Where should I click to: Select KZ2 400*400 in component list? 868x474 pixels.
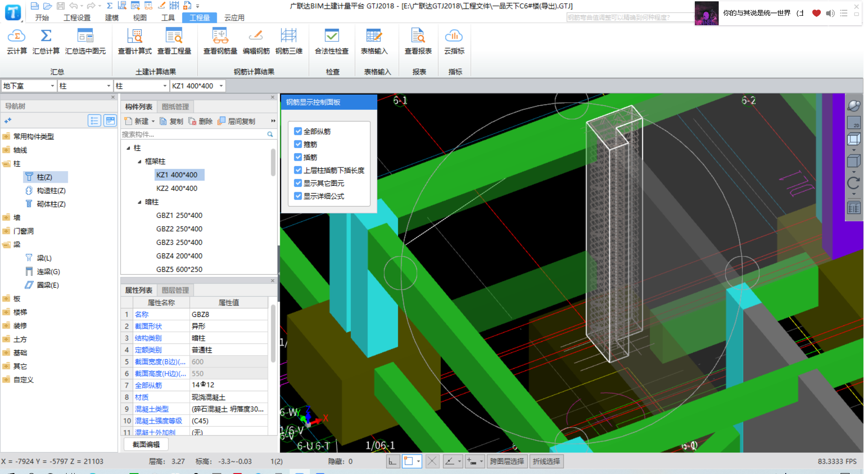(177, 189)
